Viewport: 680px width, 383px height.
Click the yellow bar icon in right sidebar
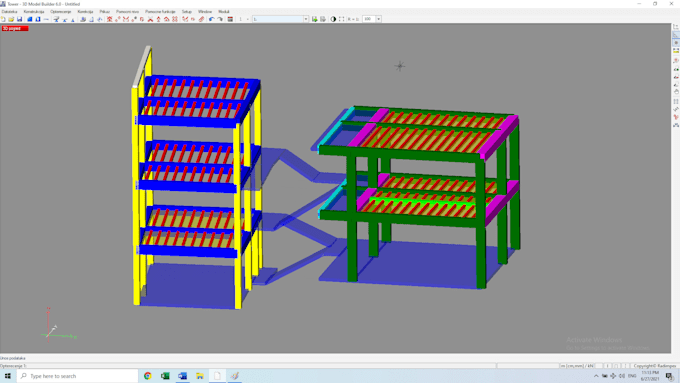[676, 51]
